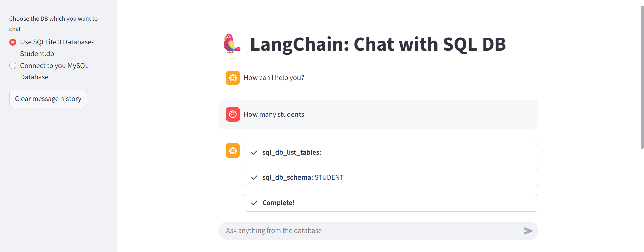Click the parrot logo next to the title
The height and width of the screenshot is (252, 644).
[x=232, y=44]
